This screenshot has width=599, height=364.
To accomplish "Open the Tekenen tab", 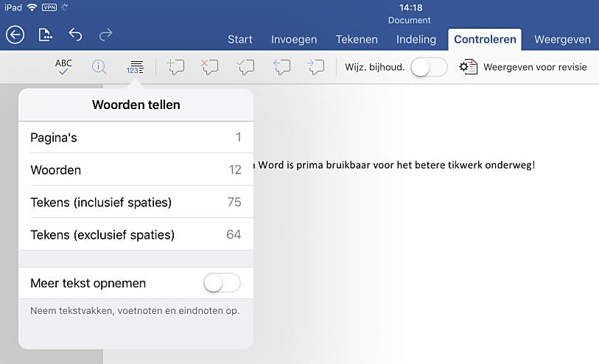I will tap(357, 39).
